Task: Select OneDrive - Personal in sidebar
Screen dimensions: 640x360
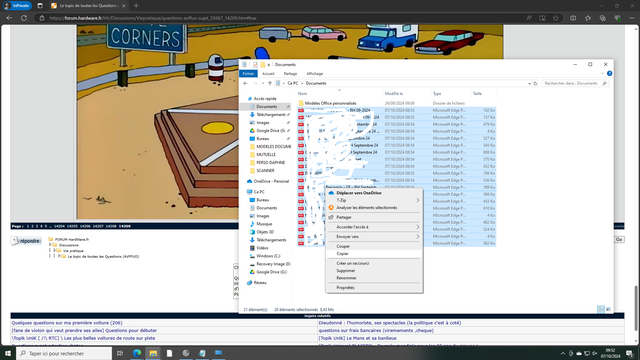Action: [271, 181]
